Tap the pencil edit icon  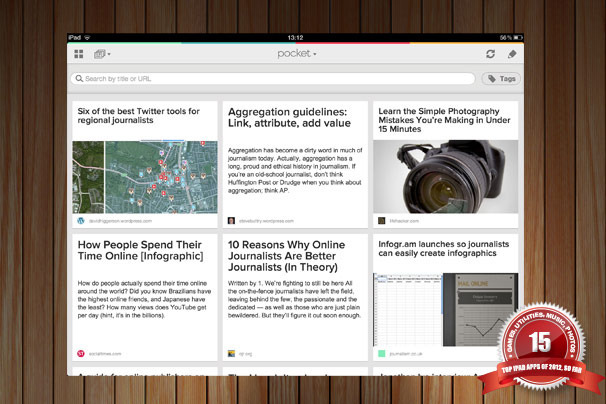point(512,54)
